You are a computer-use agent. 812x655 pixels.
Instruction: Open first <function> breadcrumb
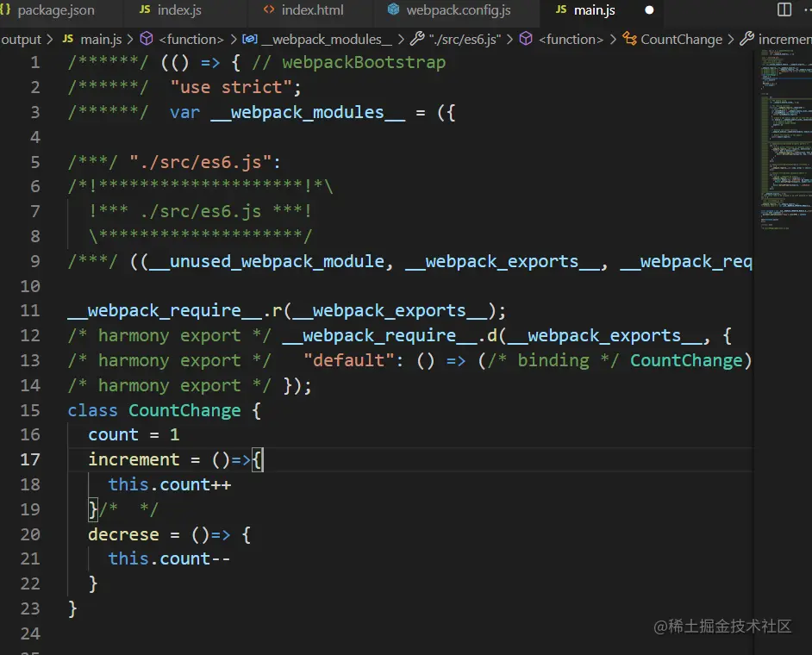point(191,40)
